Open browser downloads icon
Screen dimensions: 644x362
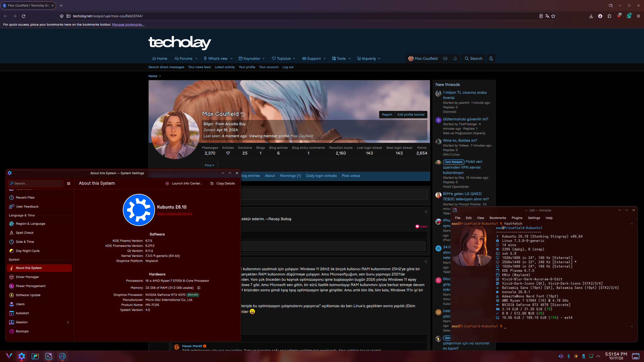click(591, 16)
